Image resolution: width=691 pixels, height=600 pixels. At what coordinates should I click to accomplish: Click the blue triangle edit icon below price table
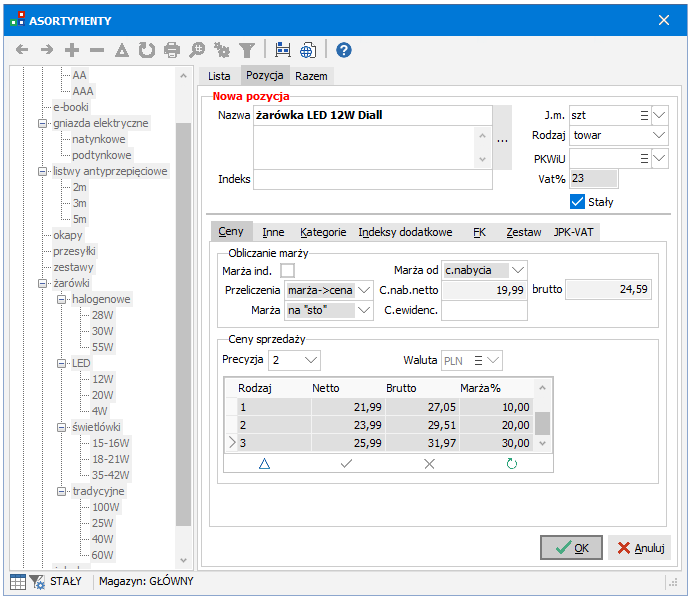(x=265, y=464)
